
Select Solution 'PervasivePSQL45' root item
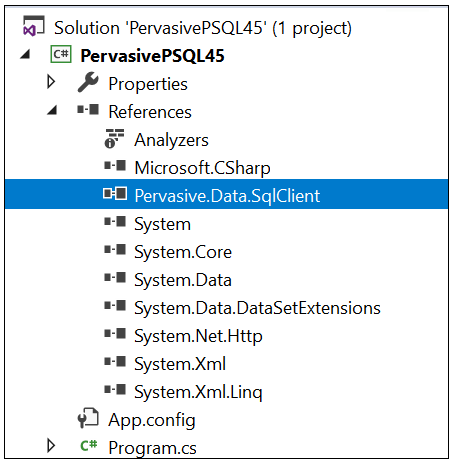click(x=203, y=28)
